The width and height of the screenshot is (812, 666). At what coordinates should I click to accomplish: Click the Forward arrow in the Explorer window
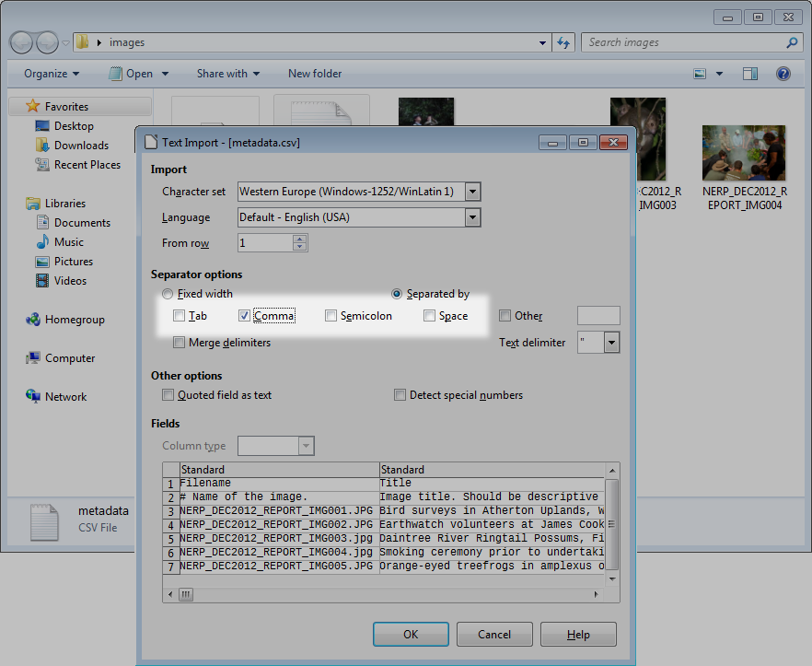point(47,42)
